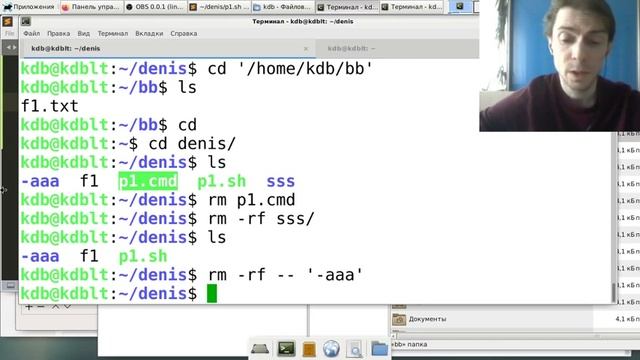Launch the web browser globe in dock

pyautogui.click(x=331, y=349)
